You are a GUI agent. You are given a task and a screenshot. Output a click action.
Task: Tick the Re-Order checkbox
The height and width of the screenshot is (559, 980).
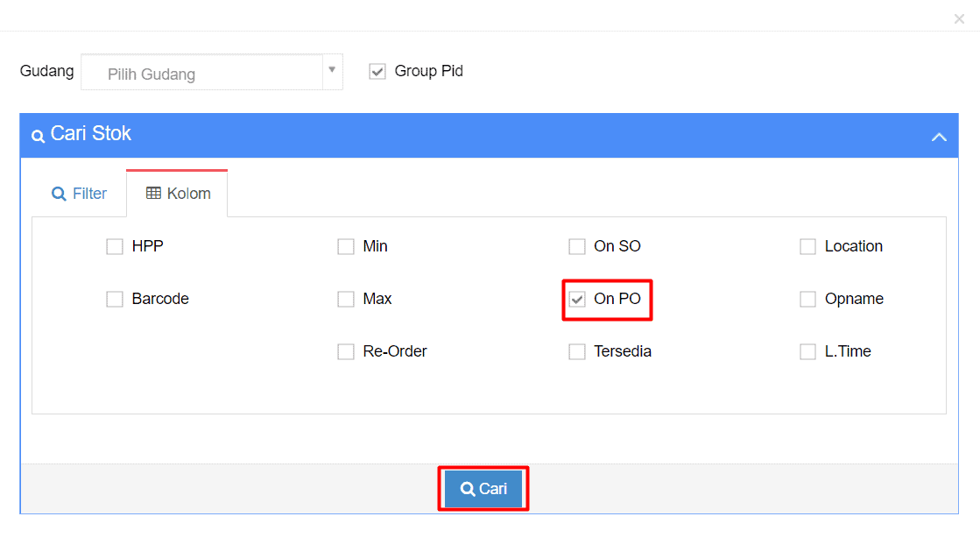(x=346, y=352)
